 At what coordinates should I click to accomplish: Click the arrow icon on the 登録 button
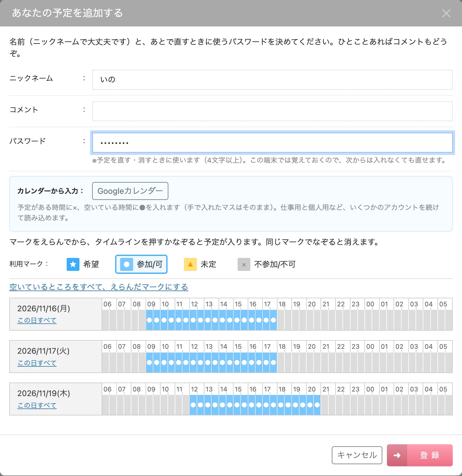[x=397, y=455]
